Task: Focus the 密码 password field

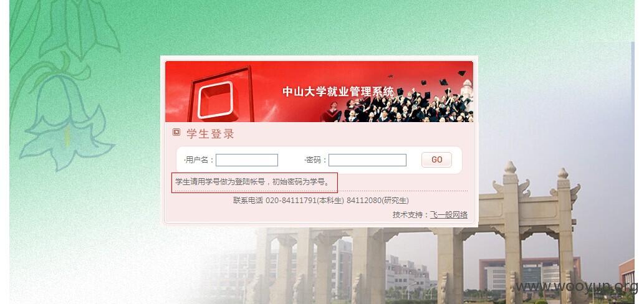Action: pyautogui.click(x=368, y=160)
